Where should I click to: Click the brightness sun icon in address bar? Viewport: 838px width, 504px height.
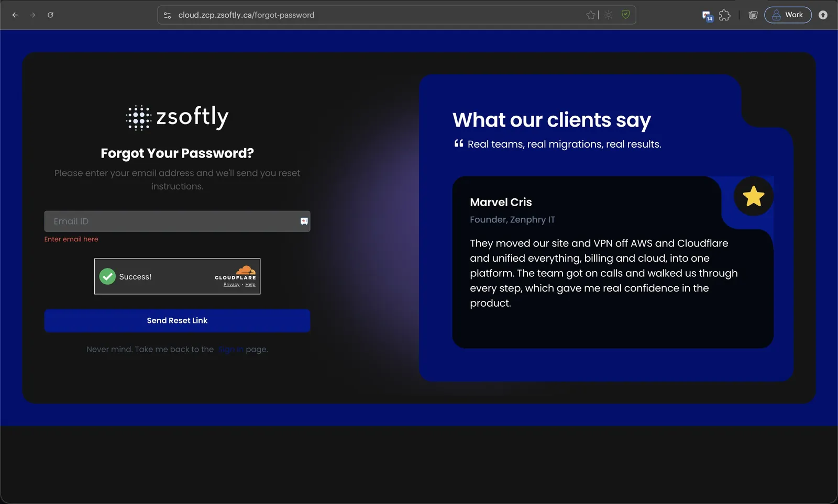608,15
